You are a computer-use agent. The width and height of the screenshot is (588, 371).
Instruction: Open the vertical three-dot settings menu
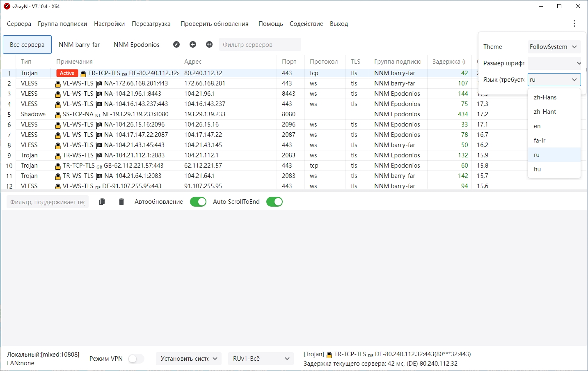click(x=574, y=23)
